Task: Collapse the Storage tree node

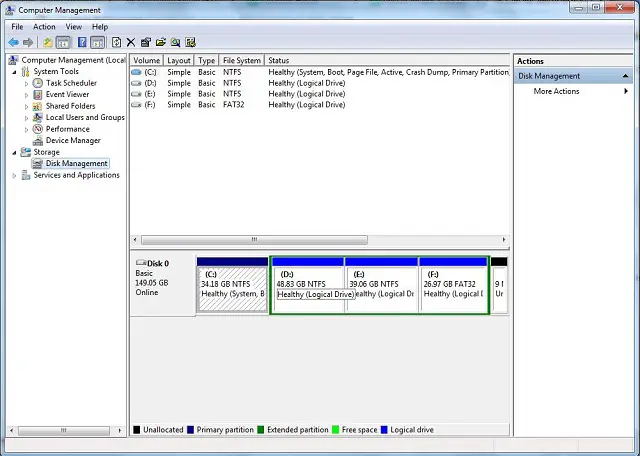Action: [x=15, y=152]
